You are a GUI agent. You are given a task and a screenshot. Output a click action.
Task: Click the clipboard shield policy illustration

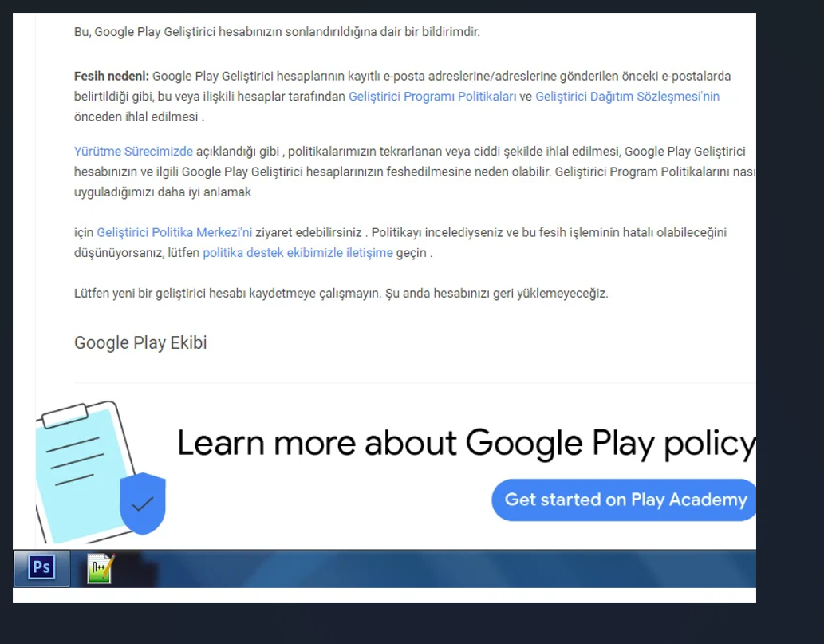click(101, 472)
